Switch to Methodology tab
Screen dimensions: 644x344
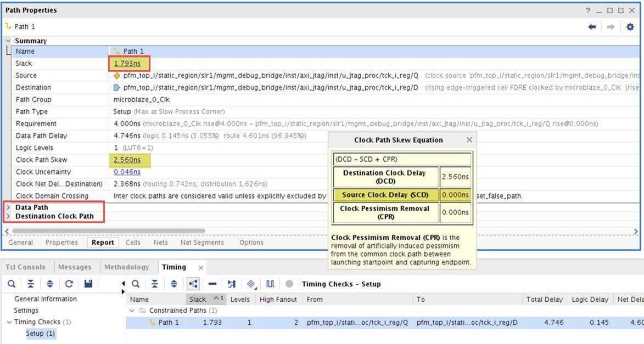pos(126,267)
